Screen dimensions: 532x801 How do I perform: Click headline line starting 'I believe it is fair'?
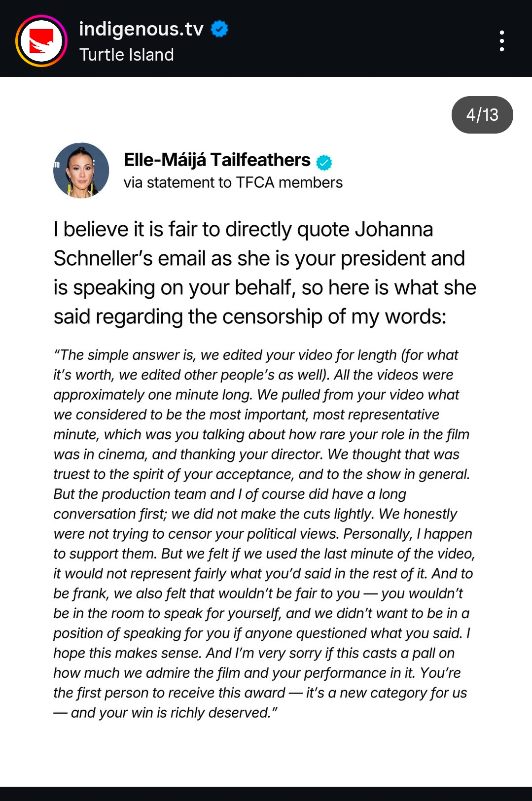pos(243,230)
